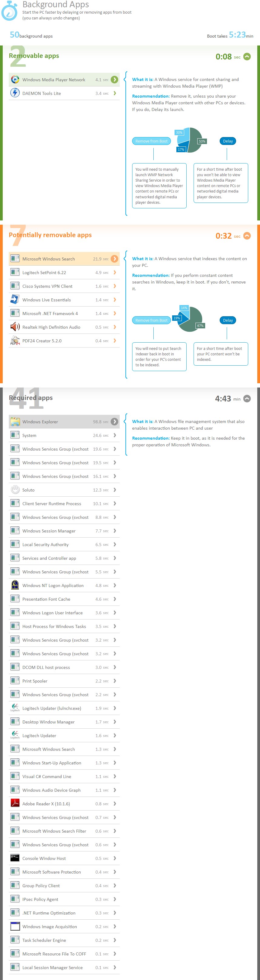
Task: Click the Realtek High Definition Audio speaker icon
Action: [15, 327]
